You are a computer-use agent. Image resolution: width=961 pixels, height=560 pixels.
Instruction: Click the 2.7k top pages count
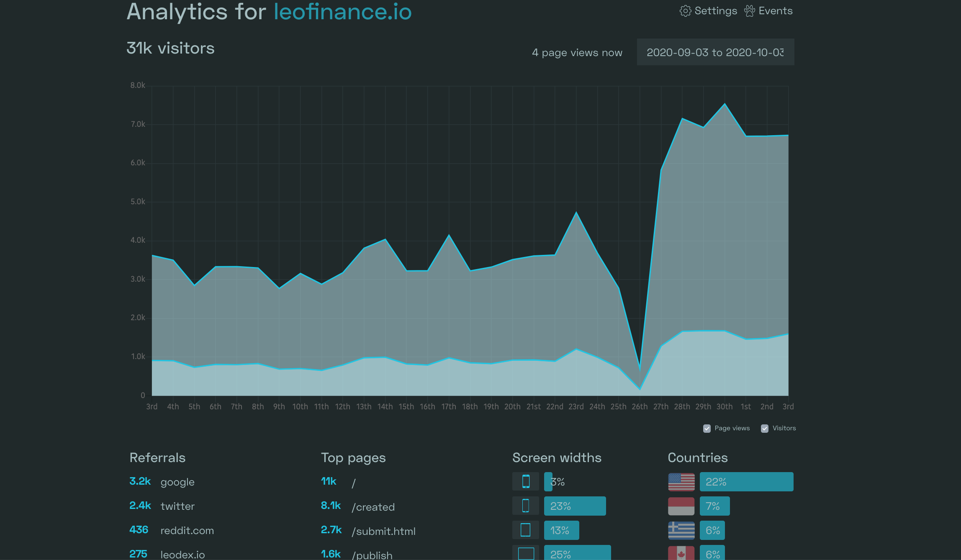point(331,530)
